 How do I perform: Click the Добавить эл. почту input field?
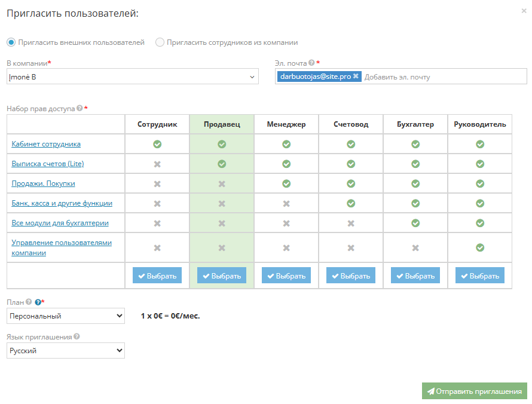point(442,77)
